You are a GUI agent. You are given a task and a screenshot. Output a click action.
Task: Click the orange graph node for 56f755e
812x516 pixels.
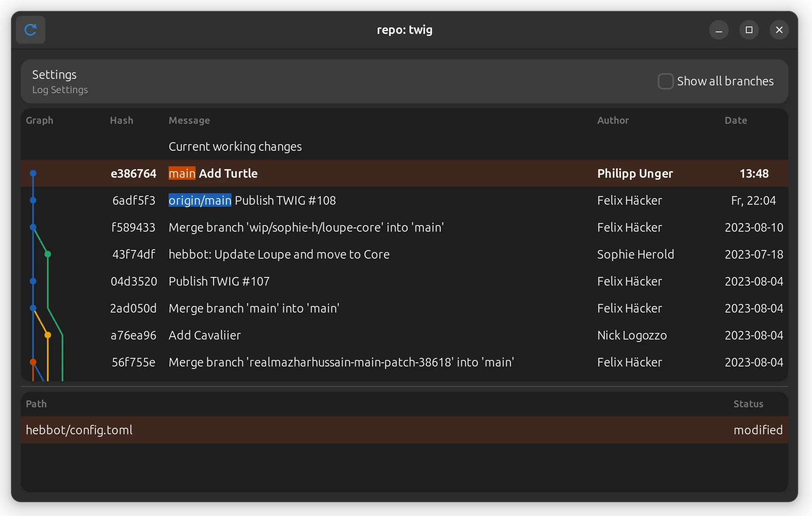pos(33,362)
